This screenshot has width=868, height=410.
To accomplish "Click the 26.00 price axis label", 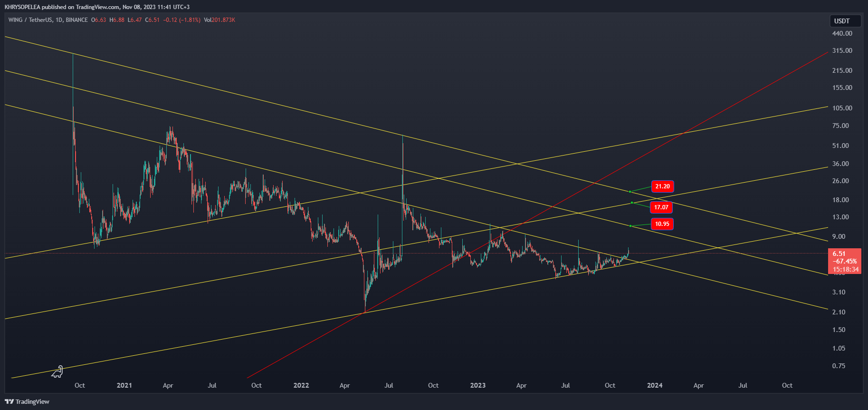I will [x=840, y=181].
